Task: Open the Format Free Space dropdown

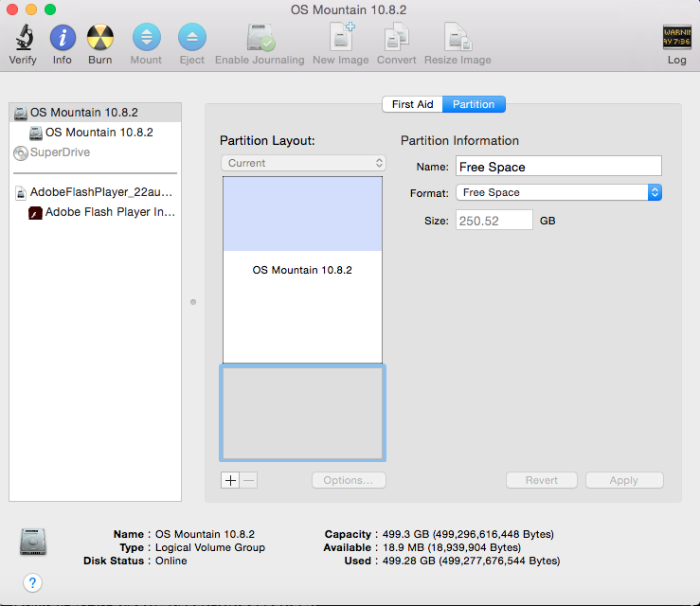Action: (559, 192)
